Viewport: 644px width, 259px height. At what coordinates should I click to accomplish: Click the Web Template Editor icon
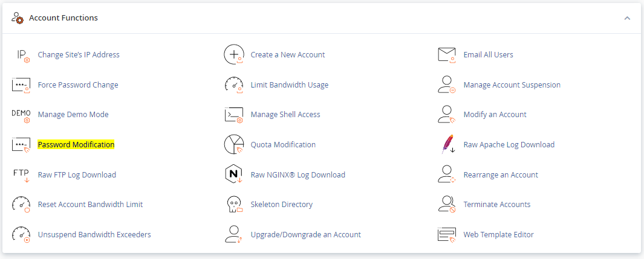[447, 235]
